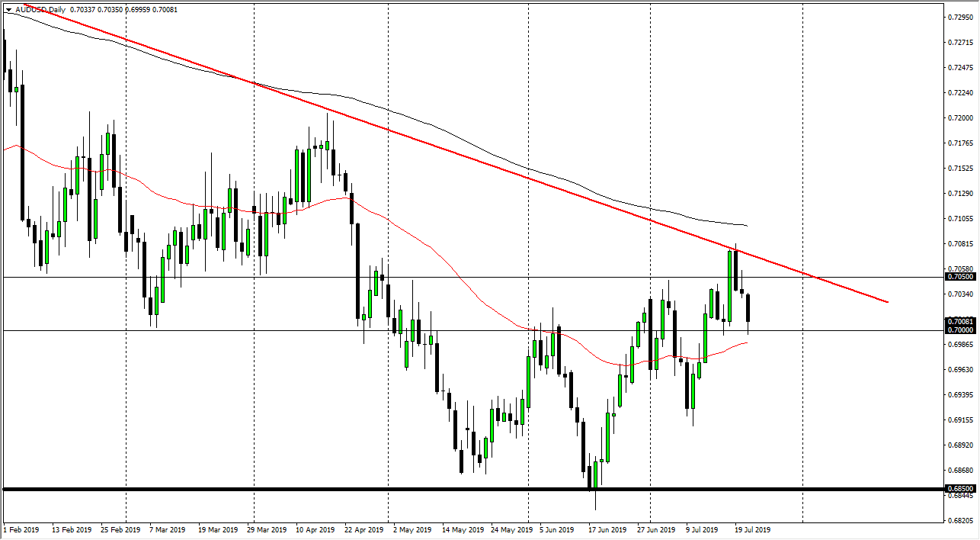This screenshot has height=540, width=980.
Task: Click the '1 Feb 2019' date on the time axis
Action: click(23, 529)
